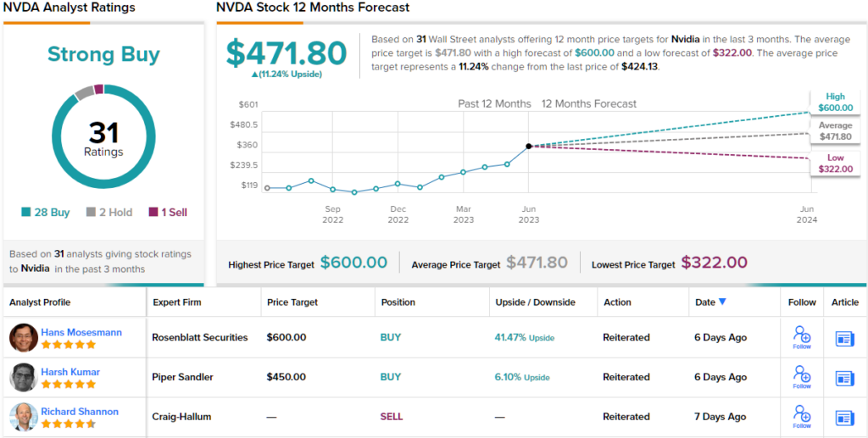
Task: Open article for Piper Sandler rating
Action: (844, 378)
